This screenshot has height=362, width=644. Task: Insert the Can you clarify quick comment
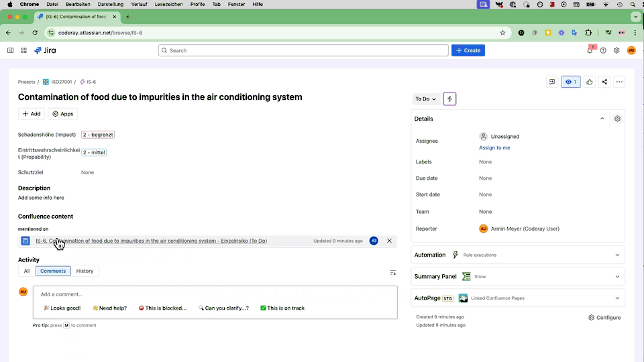click(223, 308)
